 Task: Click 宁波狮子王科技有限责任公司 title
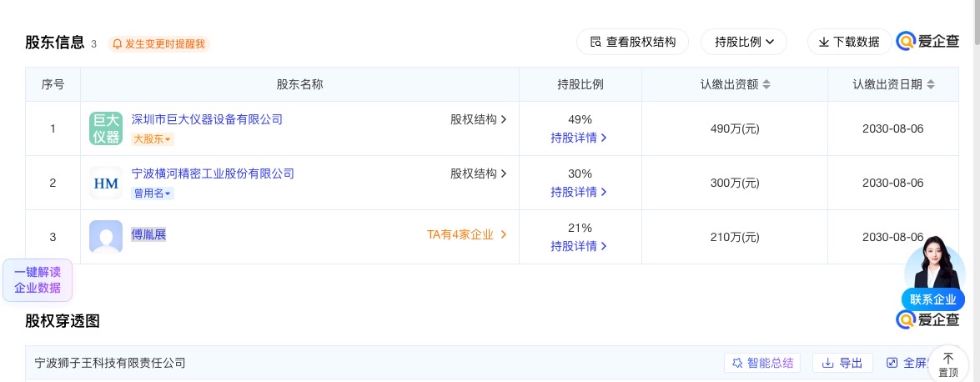110,363
